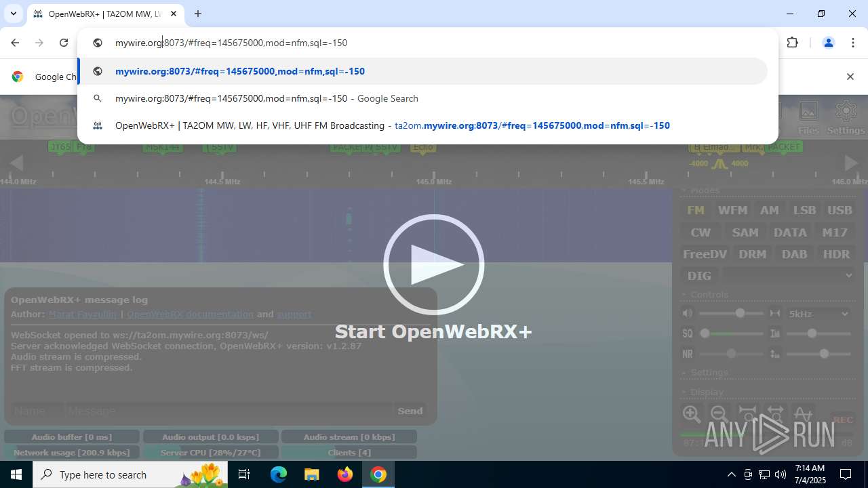
Task: Open the Settings gear in the page header
Action: [846, 119]
